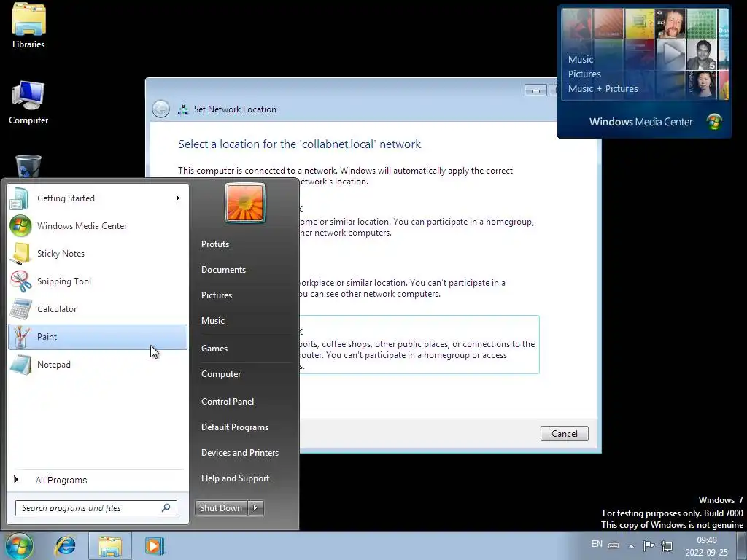
Task: Minimize the Set Network Location window
Action: tap(535, 90)
